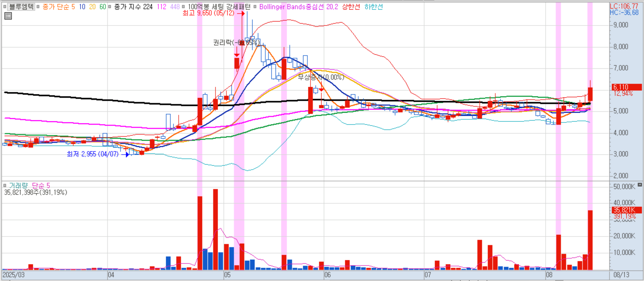The width and height of the screenshot is (644, 281).
Task: Click the 7,000 price axis label
Action: (620, 68)
